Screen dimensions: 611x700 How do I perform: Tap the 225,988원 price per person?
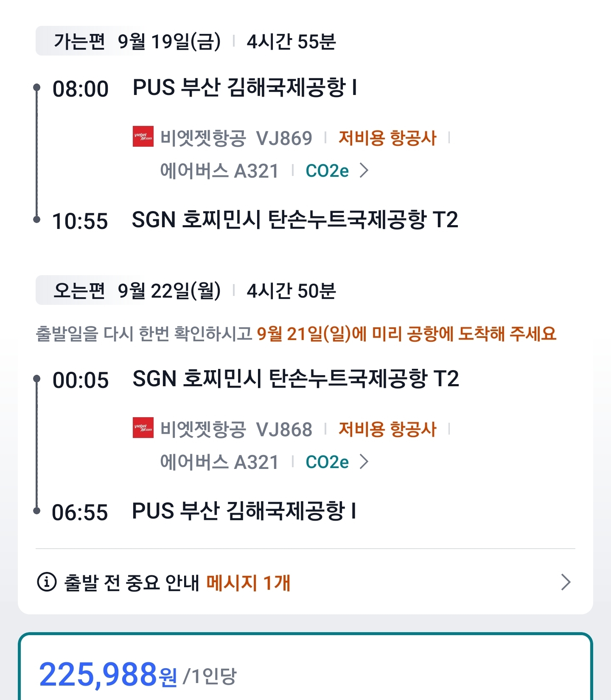[108, 674]
